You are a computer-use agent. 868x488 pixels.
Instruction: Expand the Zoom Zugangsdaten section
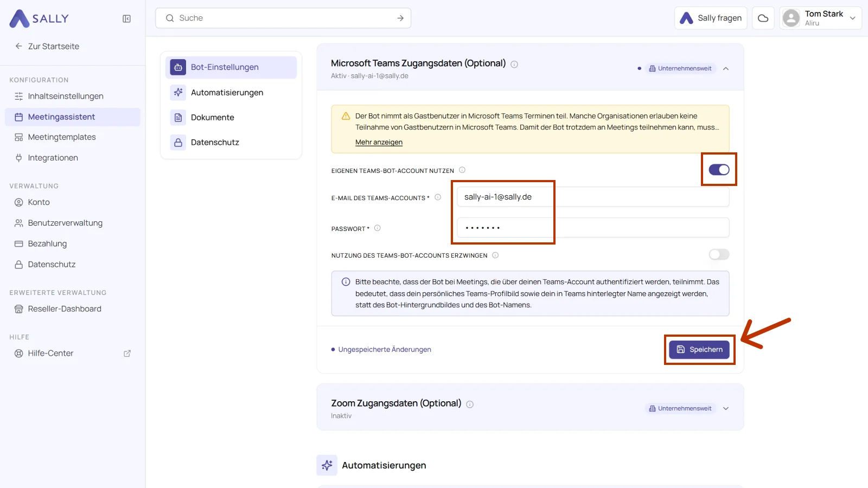click(x=726, y=408)
